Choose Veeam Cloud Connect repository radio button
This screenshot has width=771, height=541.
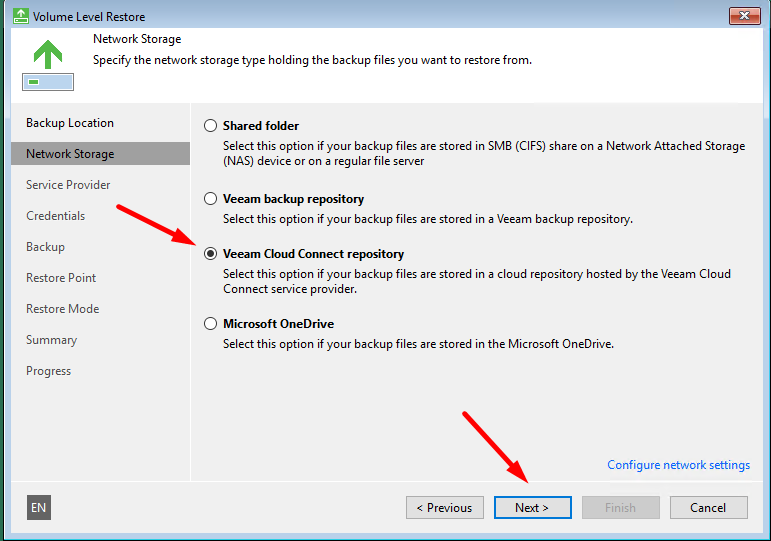coord(210,254)
